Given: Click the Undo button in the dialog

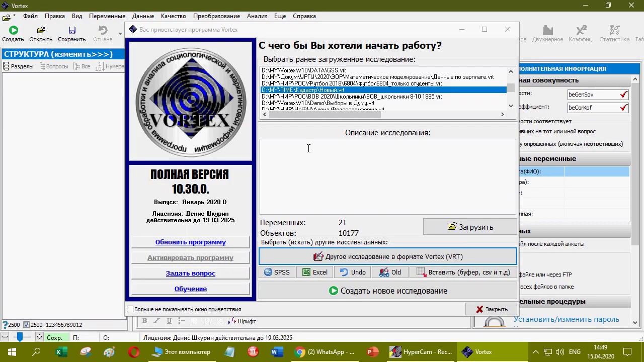Looking at the screenshot, I should coord(353,272).
